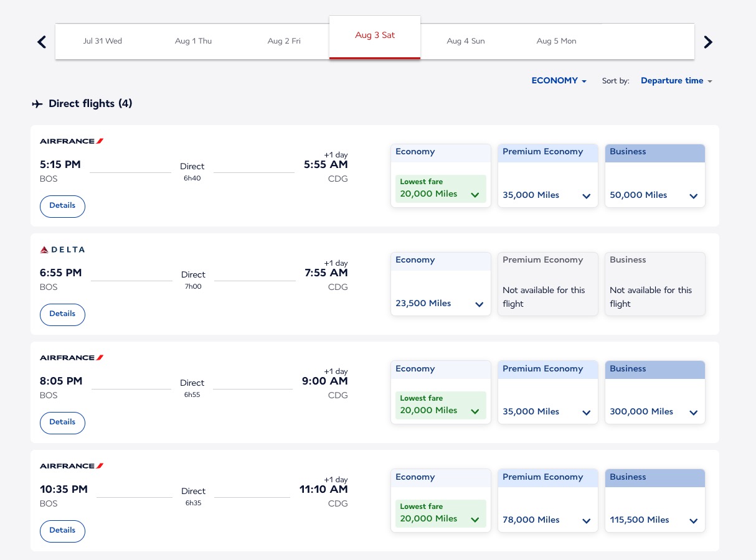The height and width of the screenshot is (560, 756).
Task: Click the Delta airline logo
Action: coord(62,250)
